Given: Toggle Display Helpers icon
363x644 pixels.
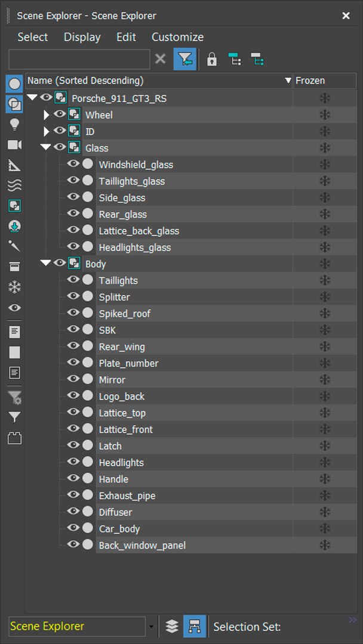Looking at the screenshot, I should 15,165.
